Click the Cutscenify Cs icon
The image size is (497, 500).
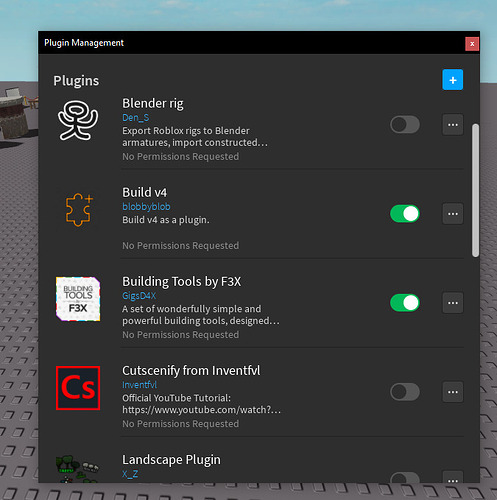tap(78, 388)
